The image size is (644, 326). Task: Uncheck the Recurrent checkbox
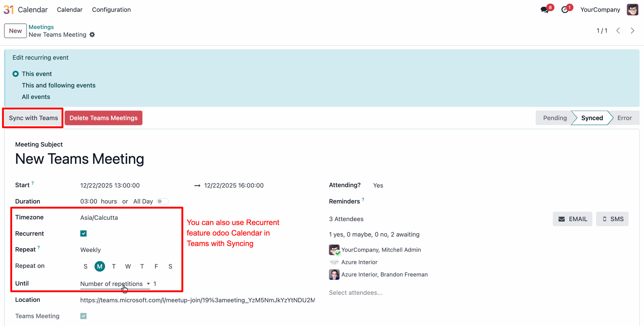(x=84, y=234)
